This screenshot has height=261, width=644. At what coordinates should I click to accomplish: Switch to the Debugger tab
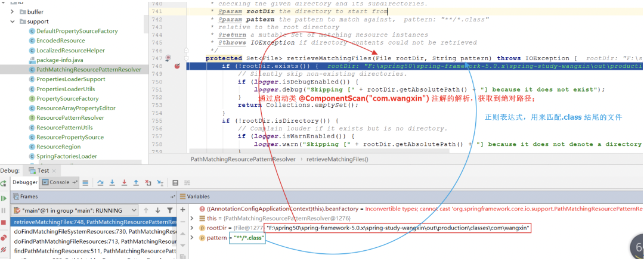pyautogui.click(x=25, y=182)
